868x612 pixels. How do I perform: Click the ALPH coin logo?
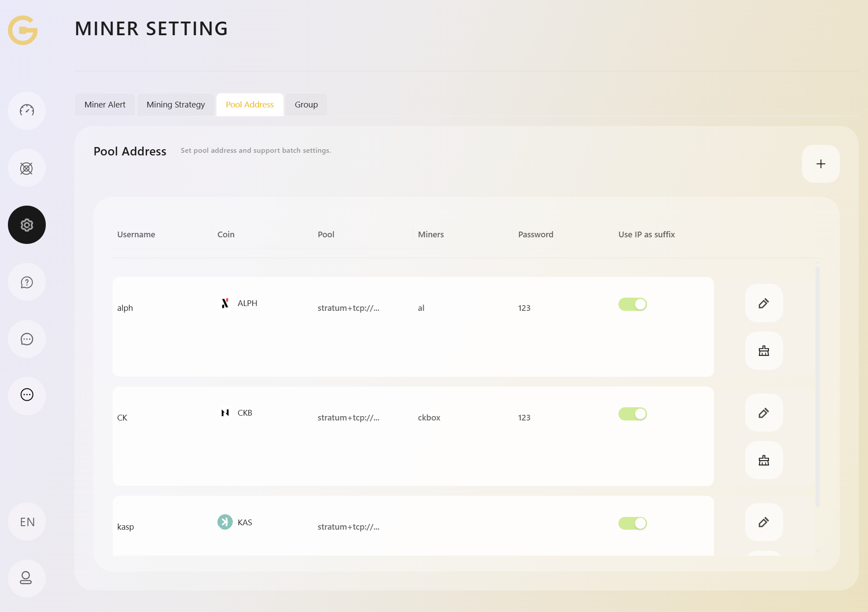click(x=225, y=303)
